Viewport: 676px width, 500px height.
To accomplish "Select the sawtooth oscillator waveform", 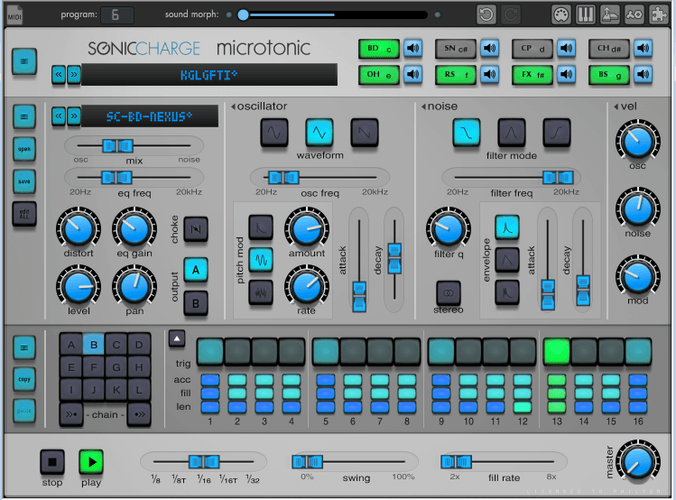I will 364,131.
